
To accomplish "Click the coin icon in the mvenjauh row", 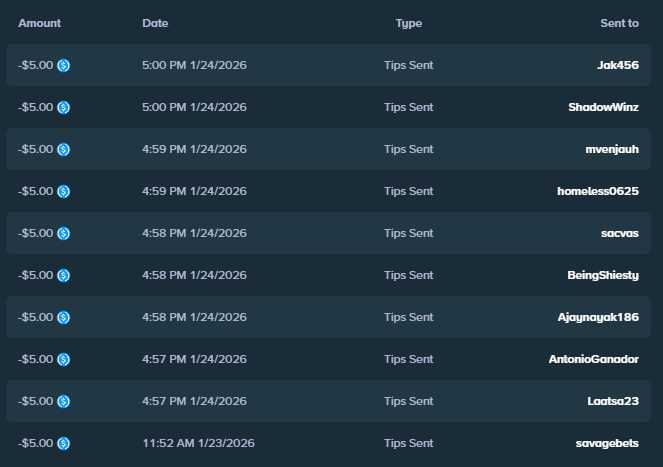I will (x=63, y=149).
